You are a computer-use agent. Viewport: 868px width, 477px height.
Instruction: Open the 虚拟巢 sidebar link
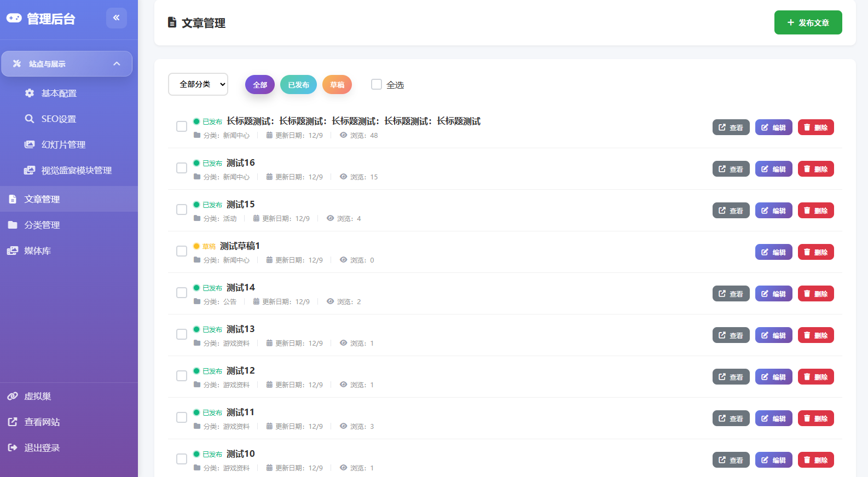69,396
